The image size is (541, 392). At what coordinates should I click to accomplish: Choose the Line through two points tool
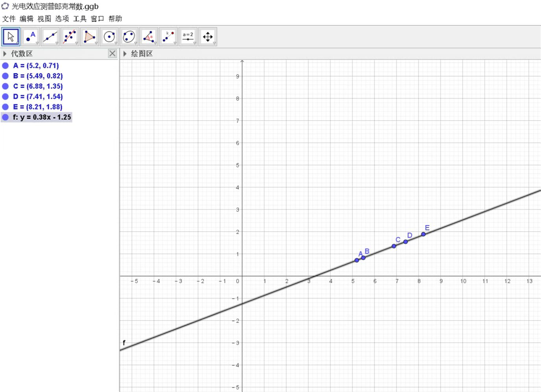point(50,37)
